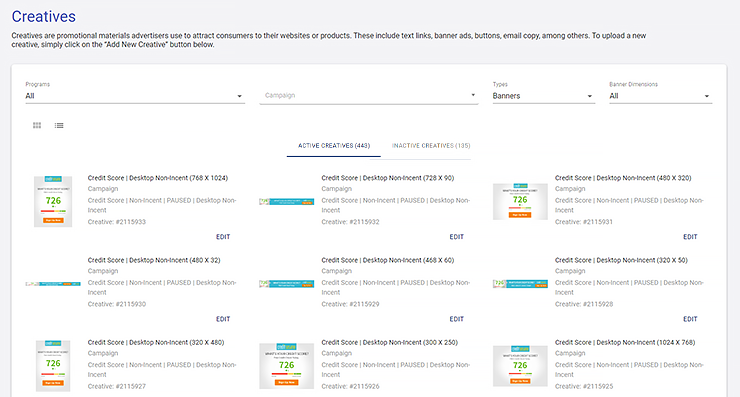Image resolution: width=740 pixels, height=397 pixels.
Task: Open thumbnail of 480 X 320 creative
Action: click(x=520, y=202)
